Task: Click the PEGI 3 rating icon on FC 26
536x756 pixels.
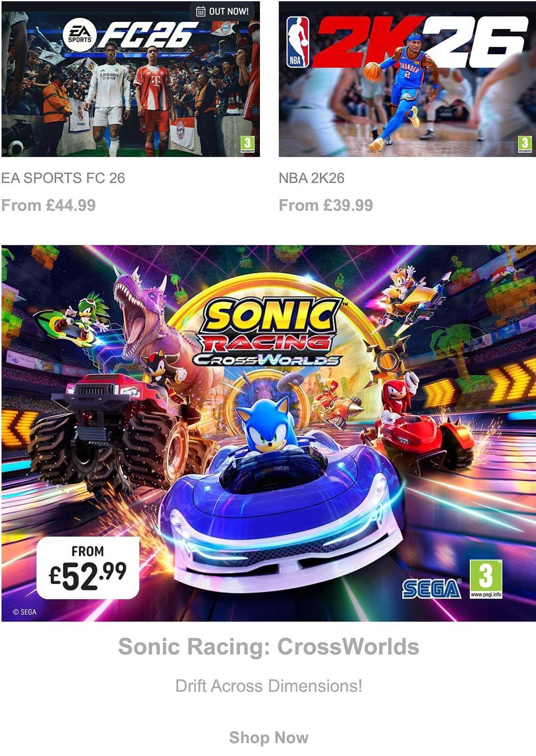Action: (x=248, y=144)
